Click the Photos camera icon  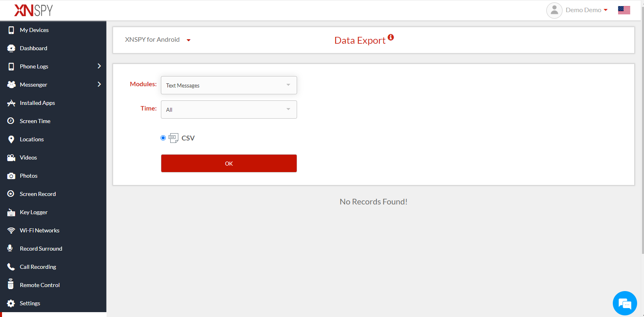[x=11, y=176]
